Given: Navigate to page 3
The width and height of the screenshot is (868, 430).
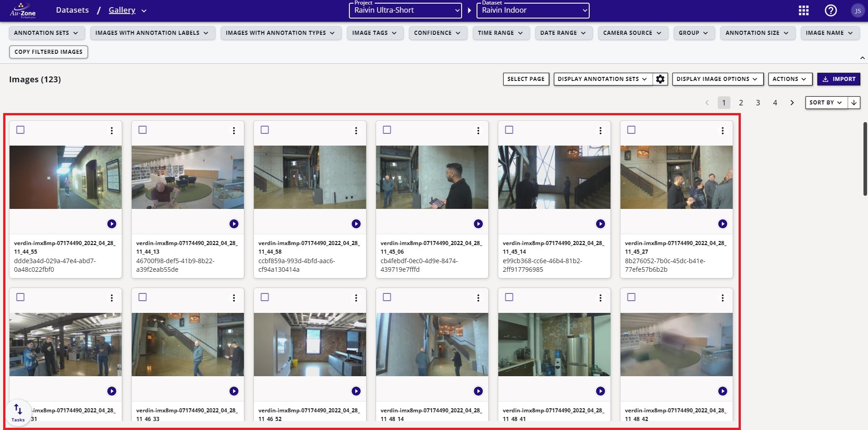Looking at the screenshot, I should click(x=758, y=103).
